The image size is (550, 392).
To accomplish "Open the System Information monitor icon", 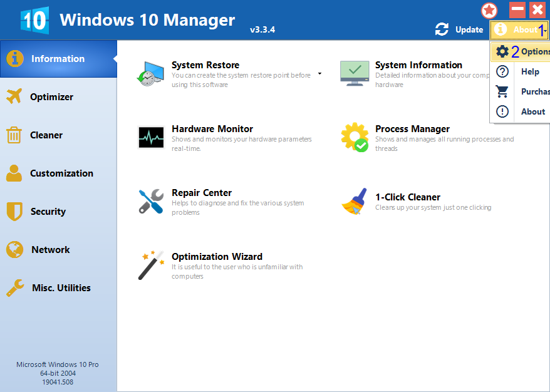I will [x=355, y=73].
